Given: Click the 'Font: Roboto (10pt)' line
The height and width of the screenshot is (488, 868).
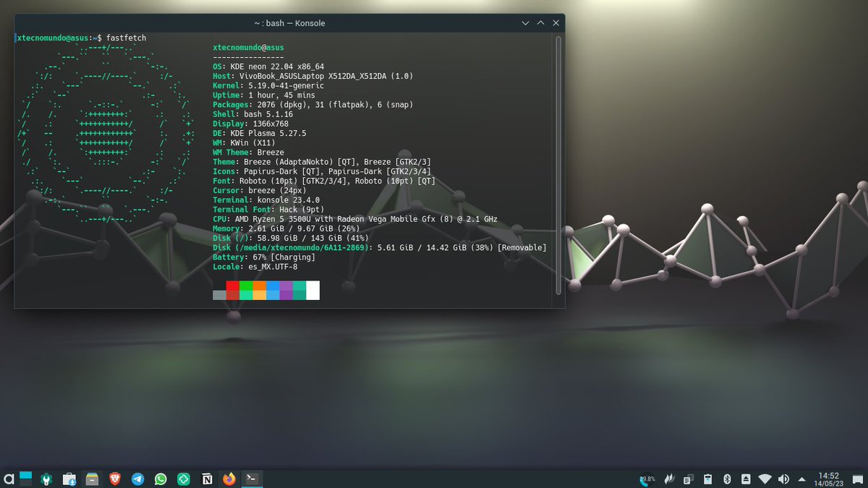Looking at the screenshot, I should pyautogui.click(x=324, y=181).
